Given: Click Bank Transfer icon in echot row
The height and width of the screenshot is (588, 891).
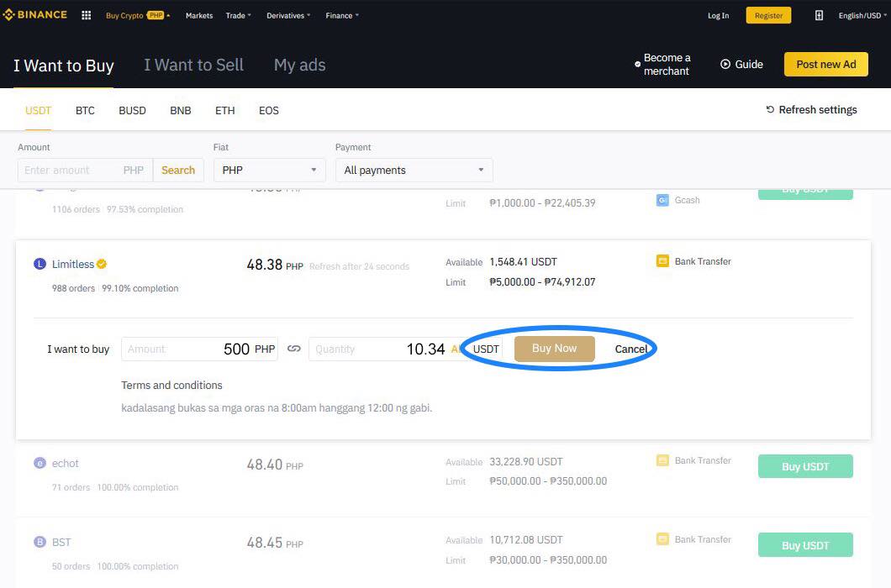Looking at the screenshot, I should [x=662, y=460].
